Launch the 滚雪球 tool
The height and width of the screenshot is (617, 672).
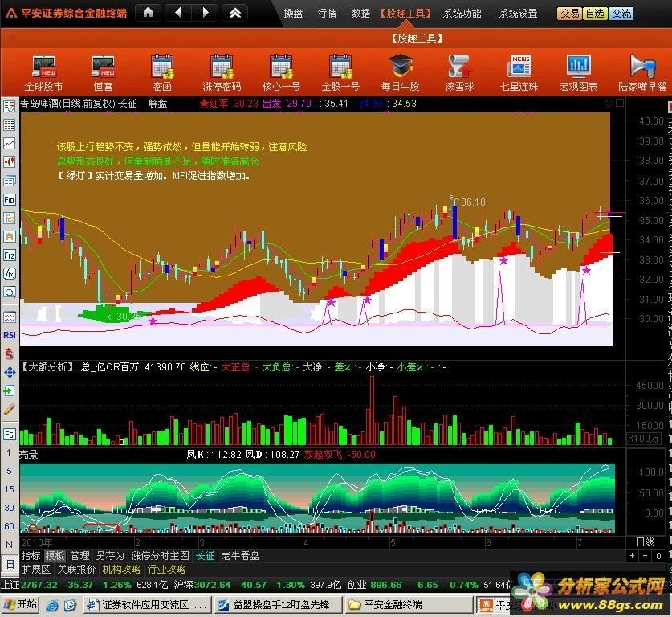pyautogui.click(x=459, y=73)
